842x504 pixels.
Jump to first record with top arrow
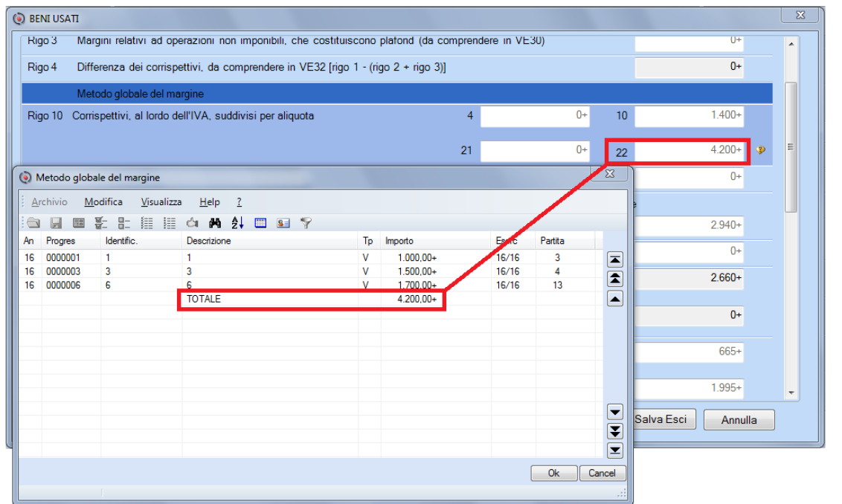coord(615,259)
